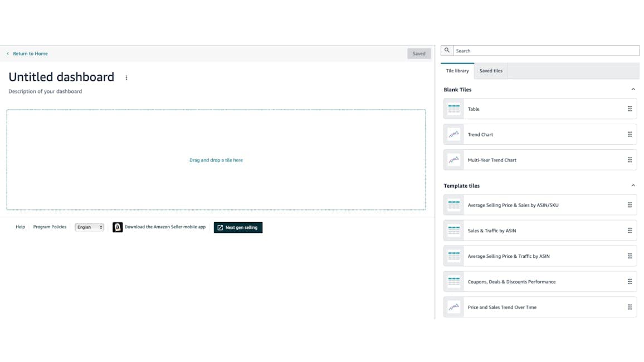Click the Price and Sales Trend Over Time icon

pos(454,307)
